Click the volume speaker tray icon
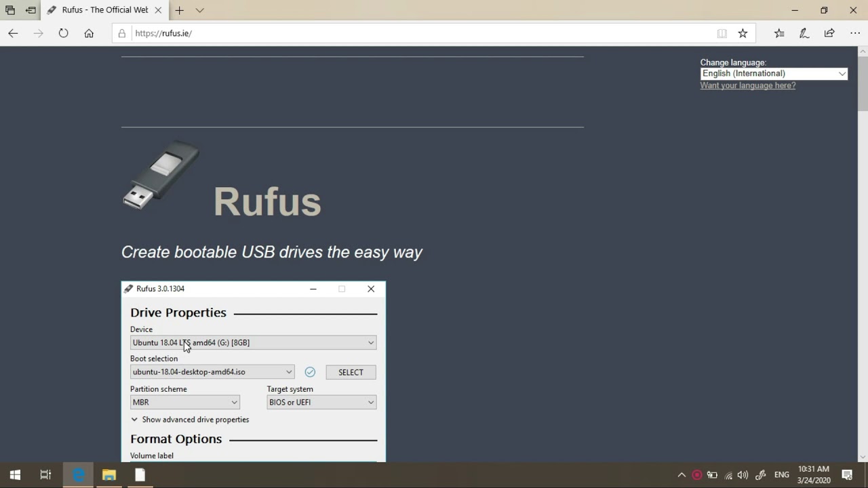Viewport: 868px width, 488px height. coord(743,475)
